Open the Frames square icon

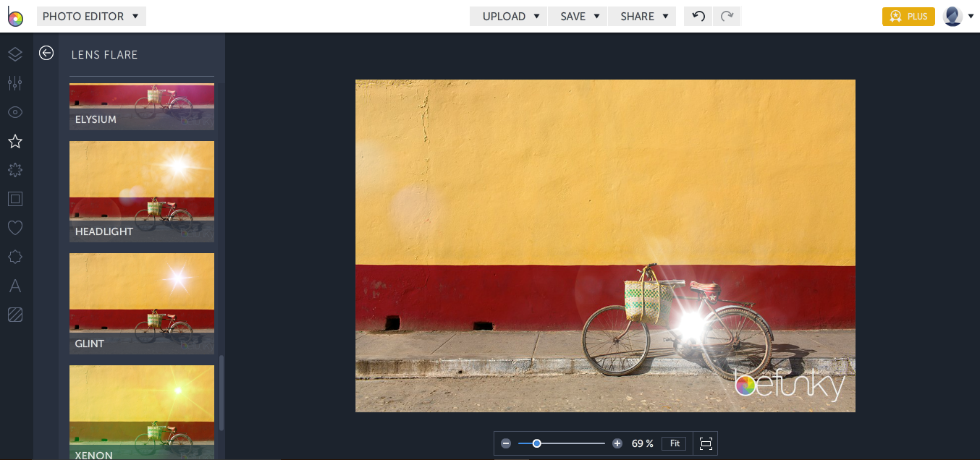pos(15,199)
